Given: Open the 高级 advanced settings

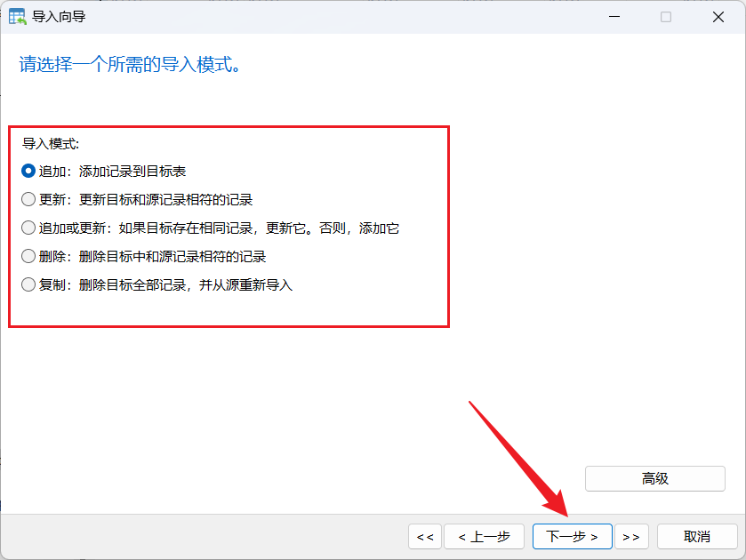Looking at the screenshot, I should coord(654,478).
